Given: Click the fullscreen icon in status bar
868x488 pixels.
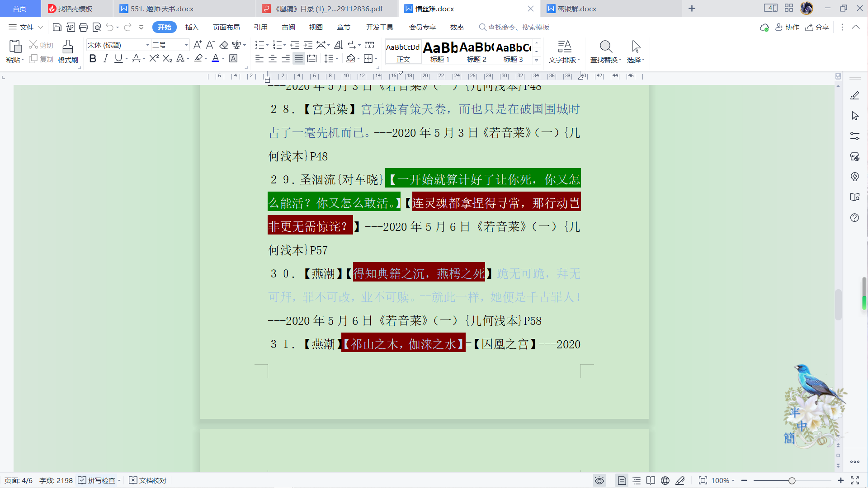Looking at the screenshot, I should (x=855, y=481).
